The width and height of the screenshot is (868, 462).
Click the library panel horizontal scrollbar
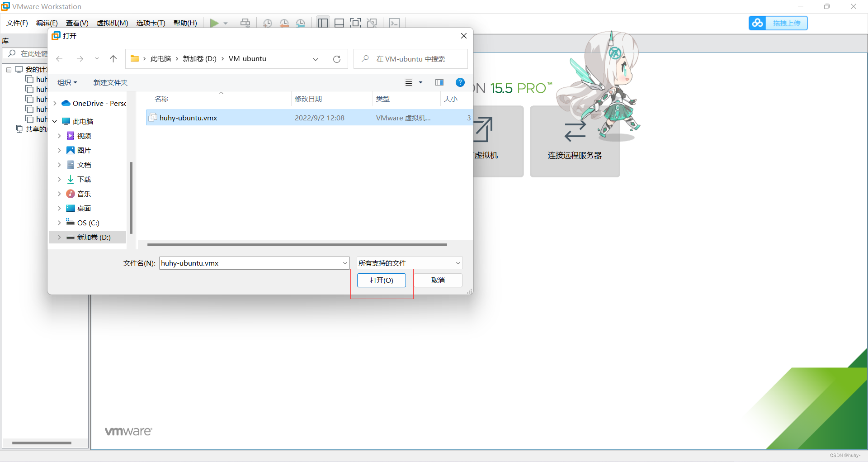click(x=42, y=443)
